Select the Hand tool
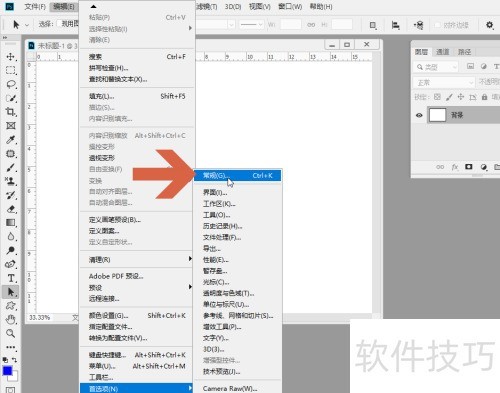The width and height of the screenshot is (500, 393). pyautogui.click(x=11, y=320)
